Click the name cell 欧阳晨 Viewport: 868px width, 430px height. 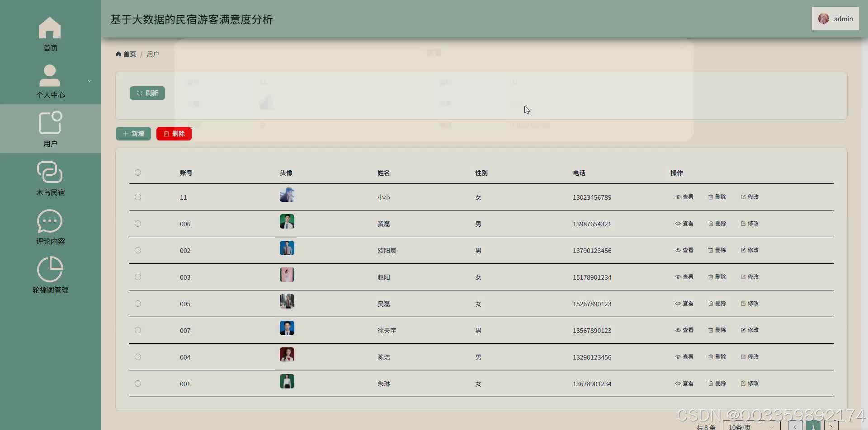point(387,251)
